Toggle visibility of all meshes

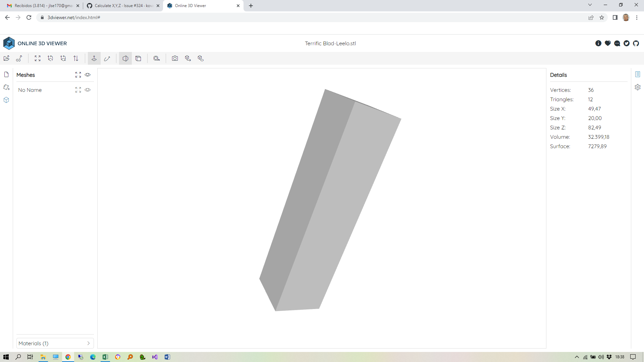[88, 75]
